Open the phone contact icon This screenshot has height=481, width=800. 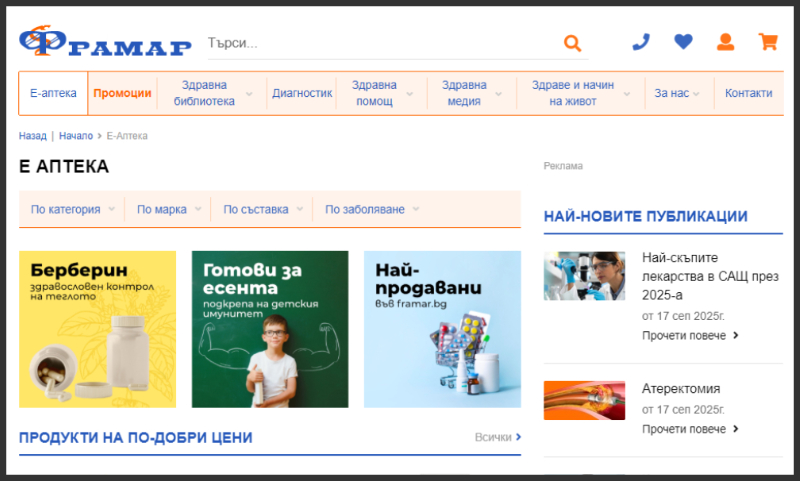(x=640, y=42)
